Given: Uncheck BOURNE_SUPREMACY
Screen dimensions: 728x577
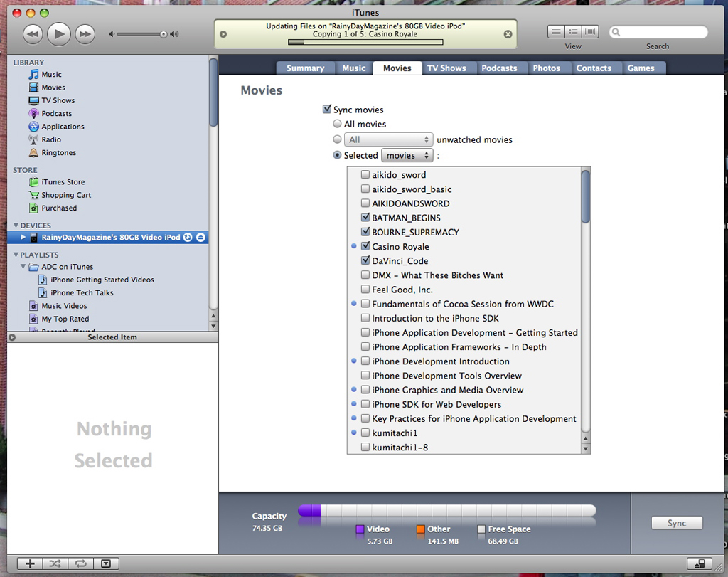Looking at the screenshot, I should click(365, 232).
